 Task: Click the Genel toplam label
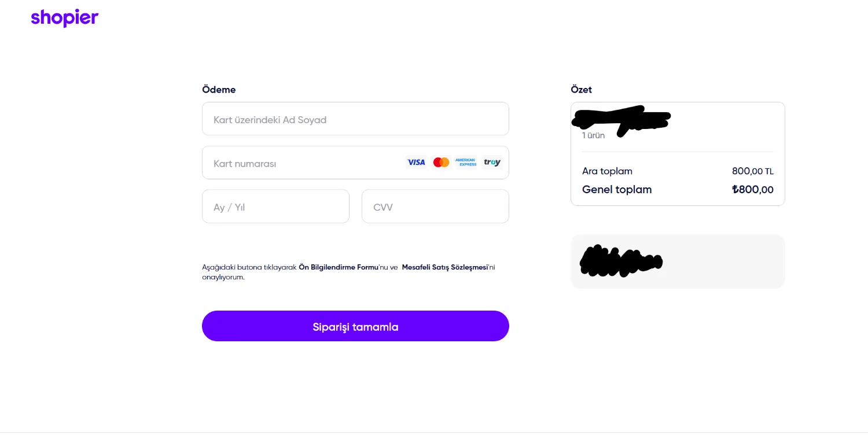click(x=617, y=190)
